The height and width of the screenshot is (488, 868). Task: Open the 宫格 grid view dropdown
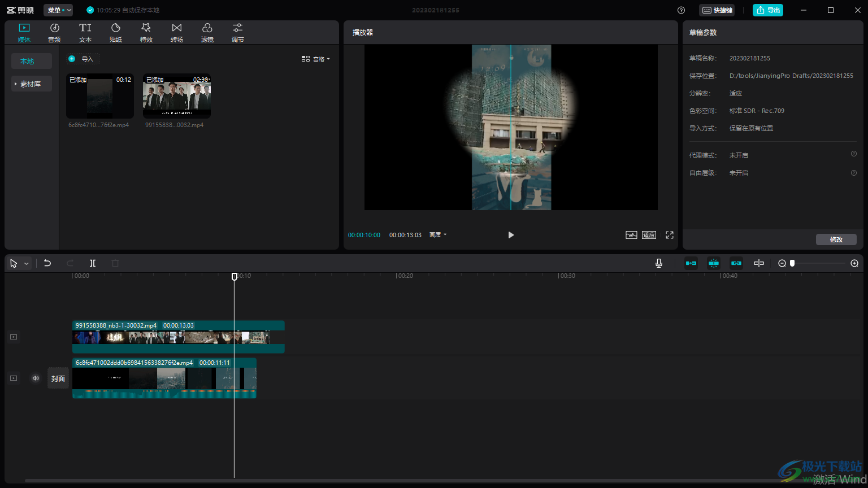[316, 59]
